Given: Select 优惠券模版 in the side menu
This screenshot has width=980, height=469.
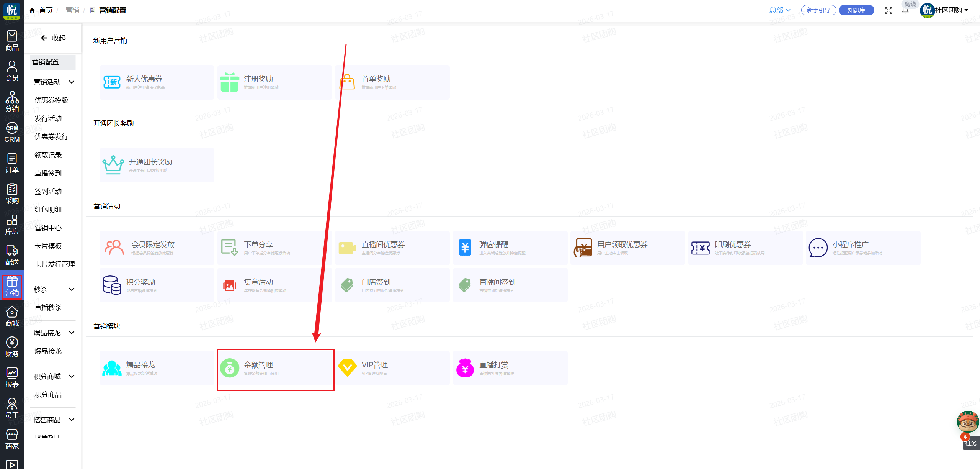Looking at the screenshot, I should [x=51, y=100].
